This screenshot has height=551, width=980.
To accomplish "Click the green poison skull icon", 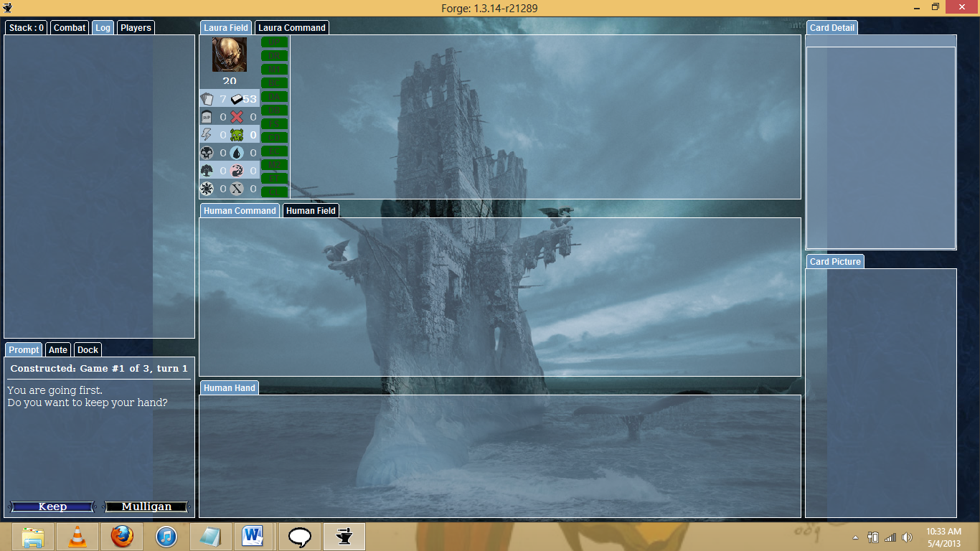I will [237, 135].
